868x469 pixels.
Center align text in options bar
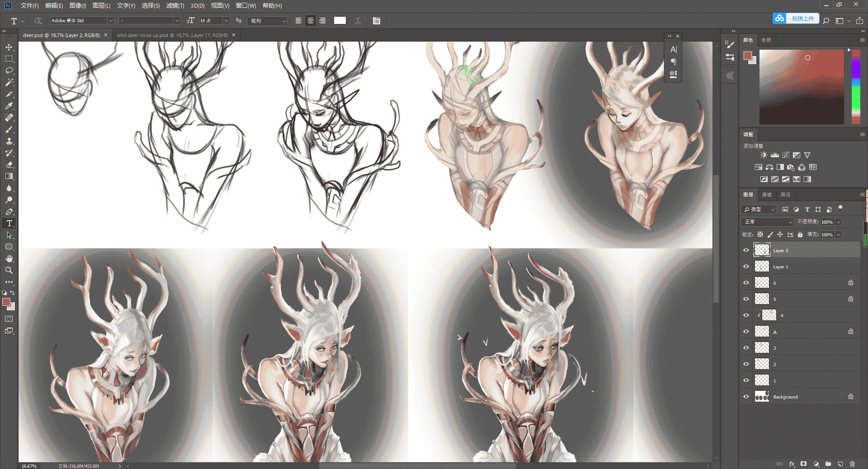pyautogui.click(x=311, y=21)
